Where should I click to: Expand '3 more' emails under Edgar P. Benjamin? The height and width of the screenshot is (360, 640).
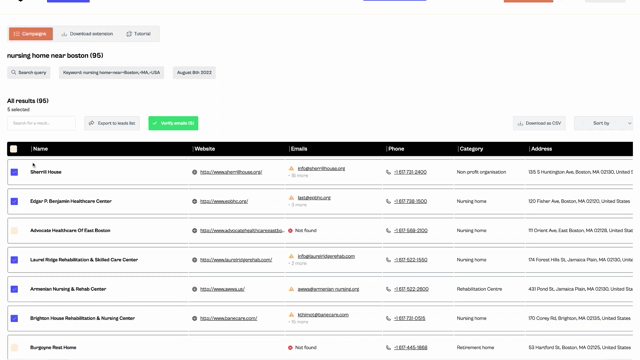pos(298,205)
